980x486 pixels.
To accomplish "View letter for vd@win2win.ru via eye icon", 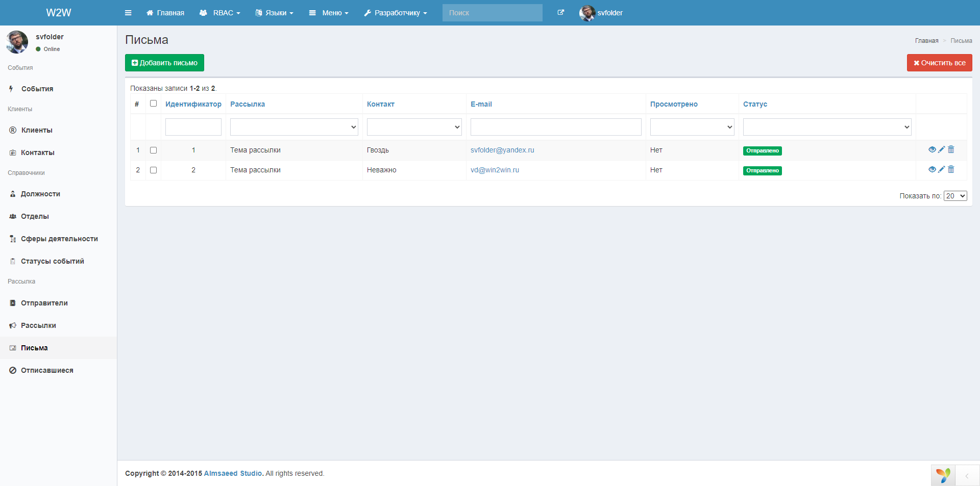I will [x=932, y=169].
